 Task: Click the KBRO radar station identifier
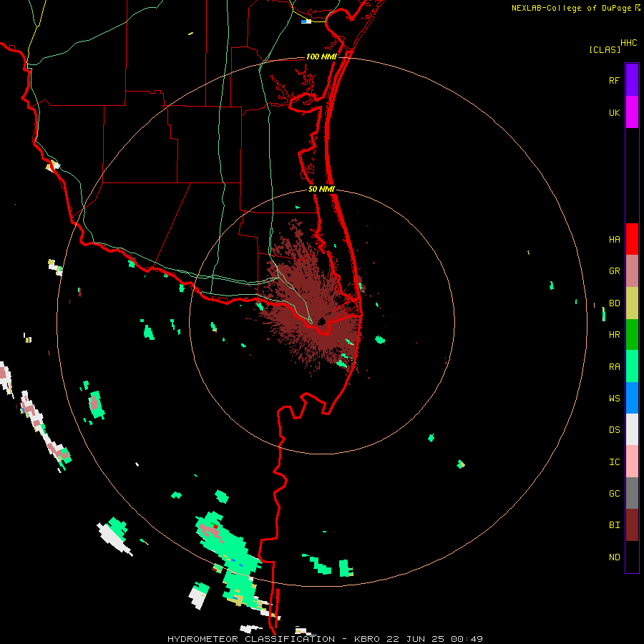point(367,639)
